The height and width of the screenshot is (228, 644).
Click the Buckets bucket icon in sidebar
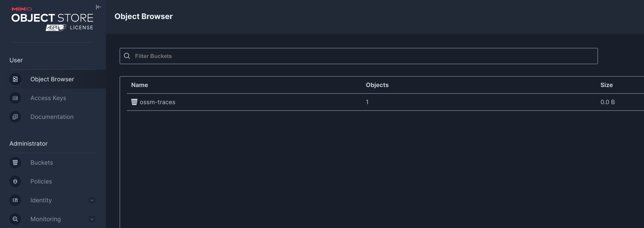click(x=15, y=163)
